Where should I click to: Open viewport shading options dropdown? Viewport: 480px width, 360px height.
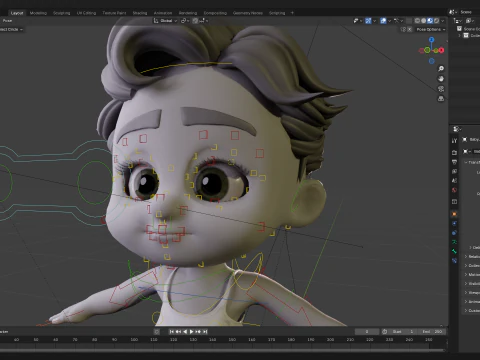(443, 21)
